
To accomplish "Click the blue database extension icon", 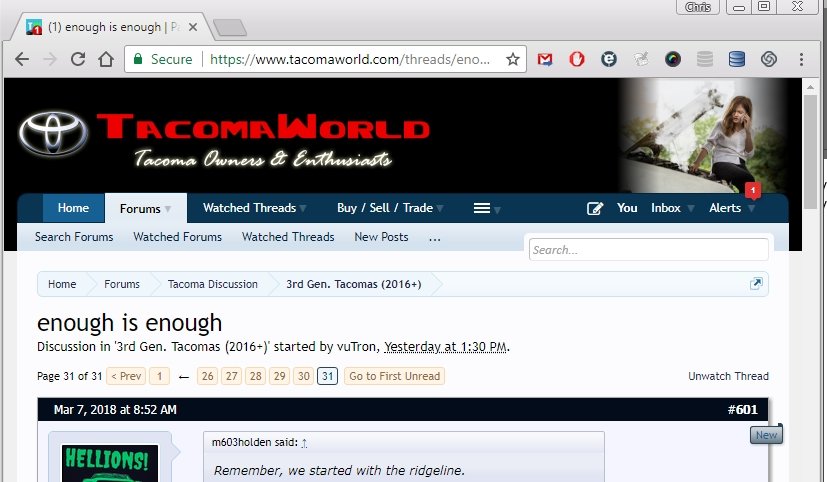I will (737, 59).
